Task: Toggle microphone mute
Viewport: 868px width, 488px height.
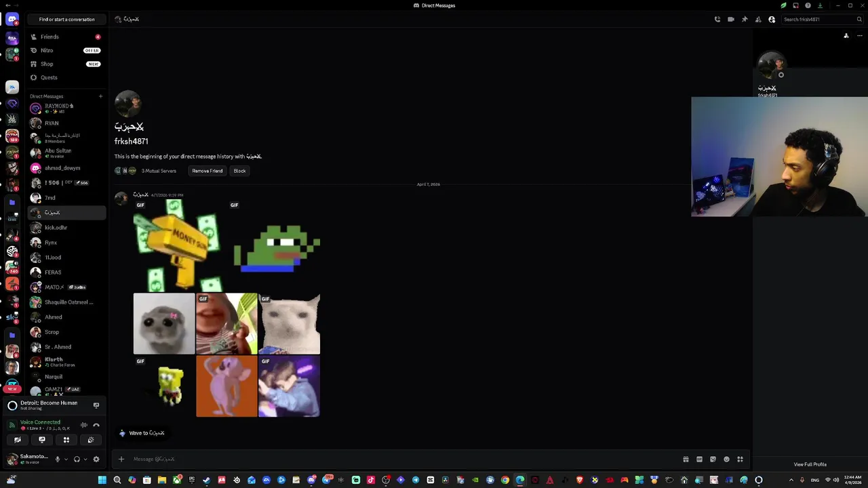Action: [58, 459]
